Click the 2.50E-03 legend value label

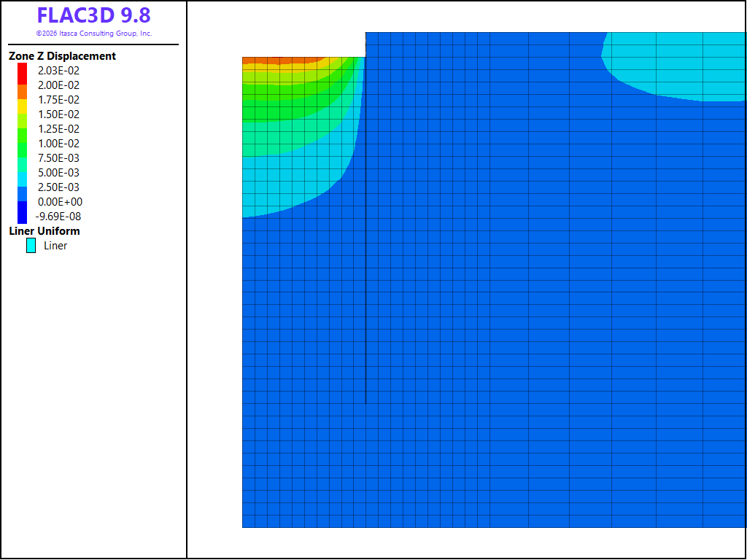tap(58, 187)
